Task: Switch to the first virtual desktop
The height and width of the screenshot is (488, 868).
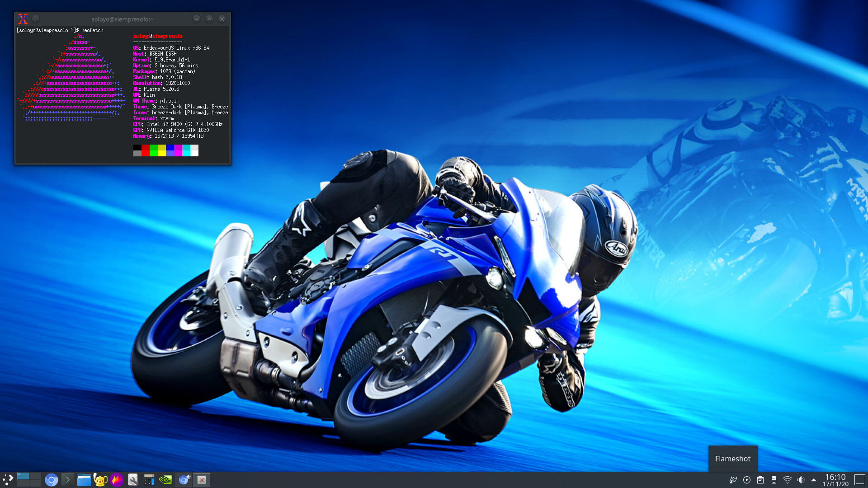Action: (x=23, y=476)
